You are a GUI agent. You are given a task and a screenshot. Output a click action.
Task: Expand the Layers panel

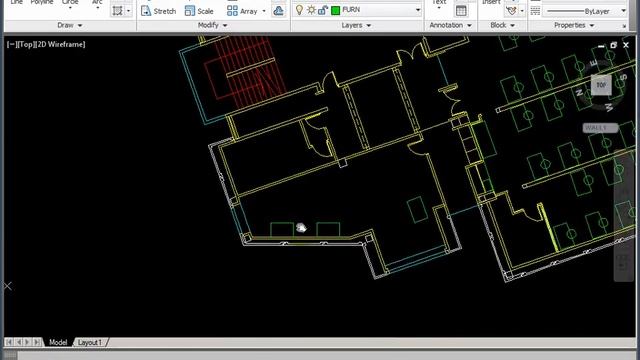pos(356,25)
